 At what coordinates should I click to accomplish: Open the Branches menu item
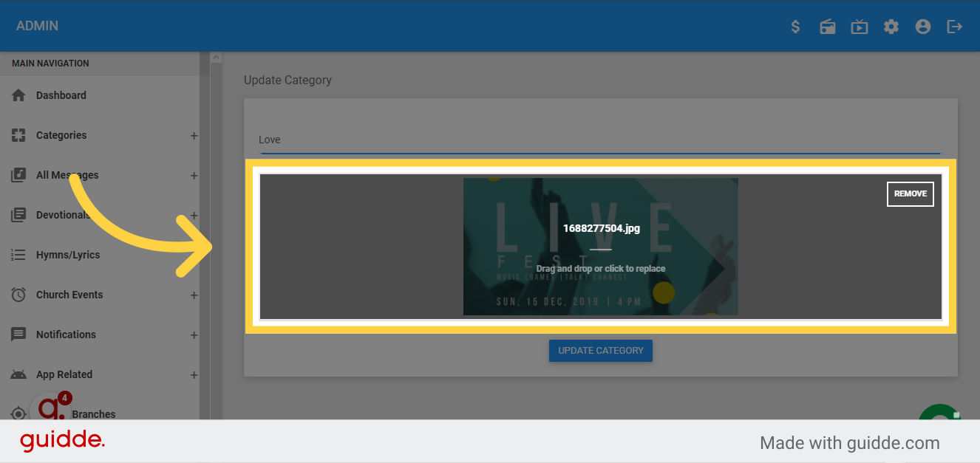click(94, 414)
